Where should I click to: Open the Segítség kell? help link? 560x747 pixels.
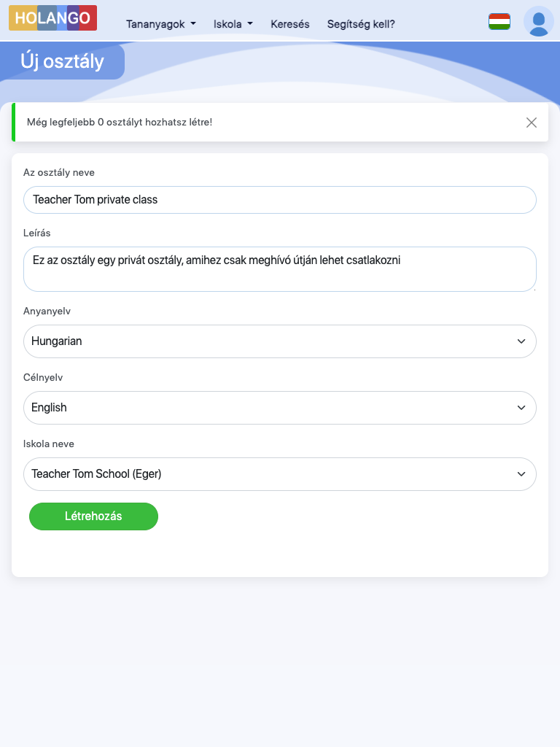[x=361, y=24]
